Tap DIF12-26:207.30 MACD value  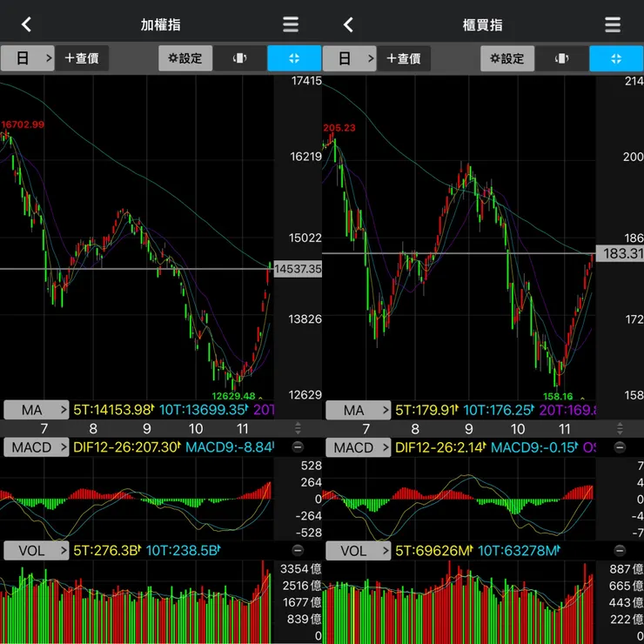(x=127, y=447)
